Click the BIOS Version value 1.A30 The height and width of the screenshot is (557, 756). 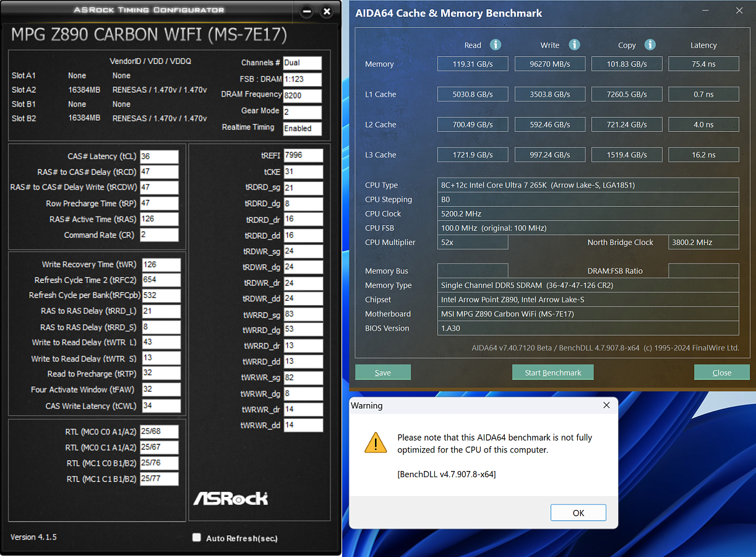588,328
